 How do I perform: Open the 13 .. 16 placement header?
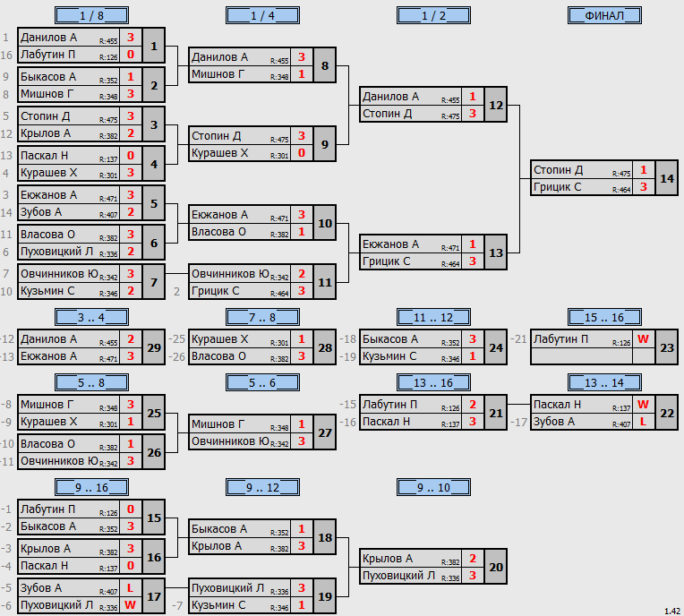point(433,382)
